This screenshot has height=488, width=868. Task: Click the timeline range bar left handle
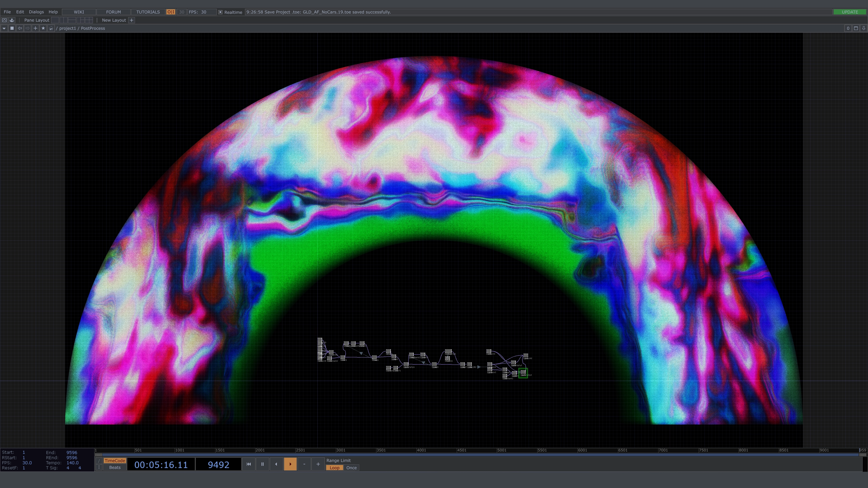[x=98, y=455]
